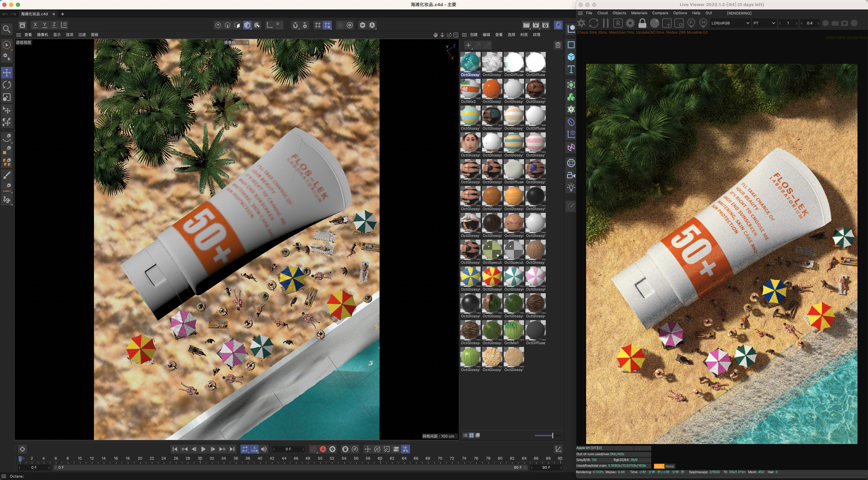This screenshot has height=480, width=868.
Task: Open the PT render kernel dropdown
Action: pyautogui.click(x=764, y=23)
